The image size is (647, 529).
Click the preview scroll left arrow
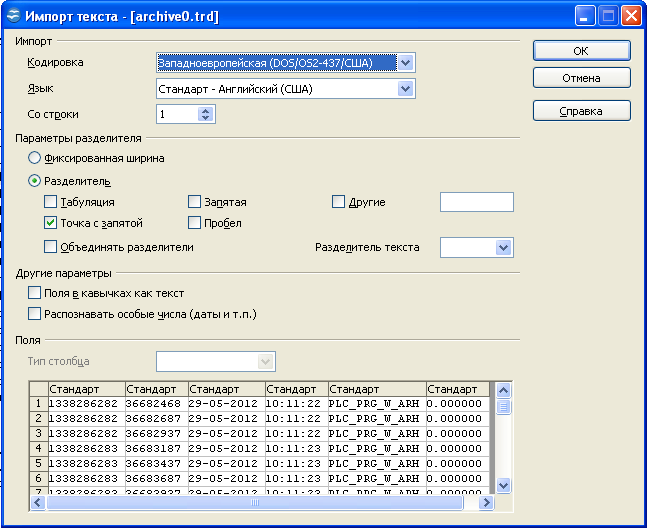click(38, 503)
